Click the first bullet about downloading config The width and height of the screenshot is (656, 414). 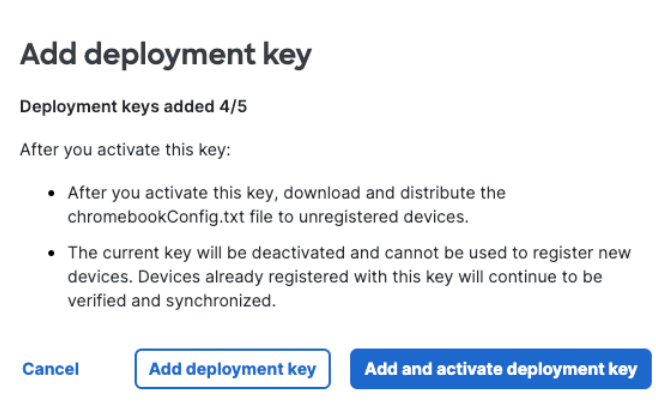[287, 205]
